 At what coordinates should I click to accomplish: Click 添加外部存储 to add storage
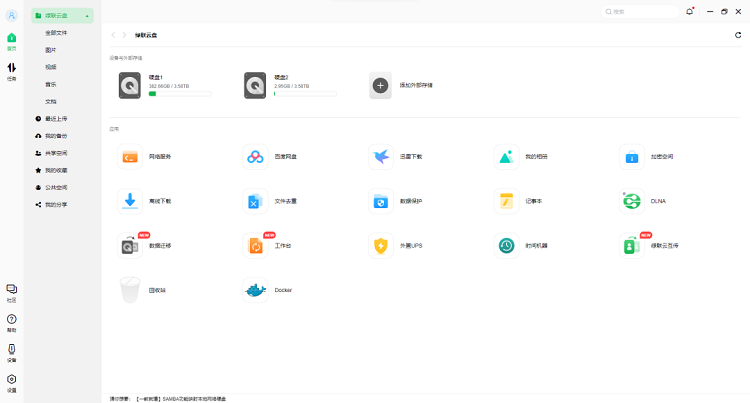[x=381, y=85]
